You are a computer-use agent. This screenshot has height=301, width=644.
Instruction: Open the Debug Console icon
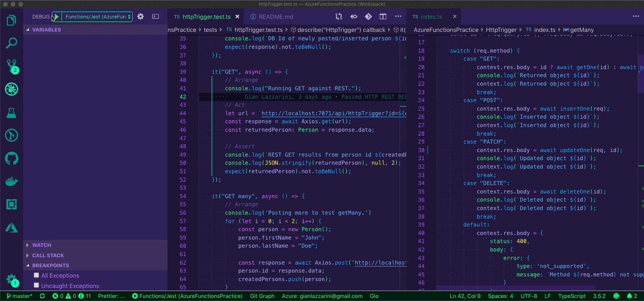click(x=155, y=17)
